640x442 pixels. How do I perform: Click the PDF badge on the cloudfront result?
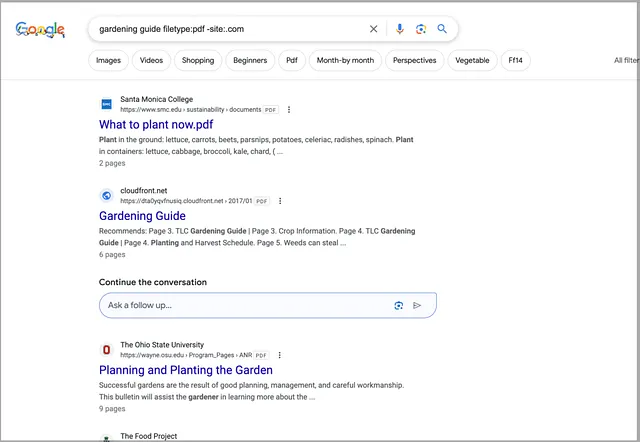(261, 201)
